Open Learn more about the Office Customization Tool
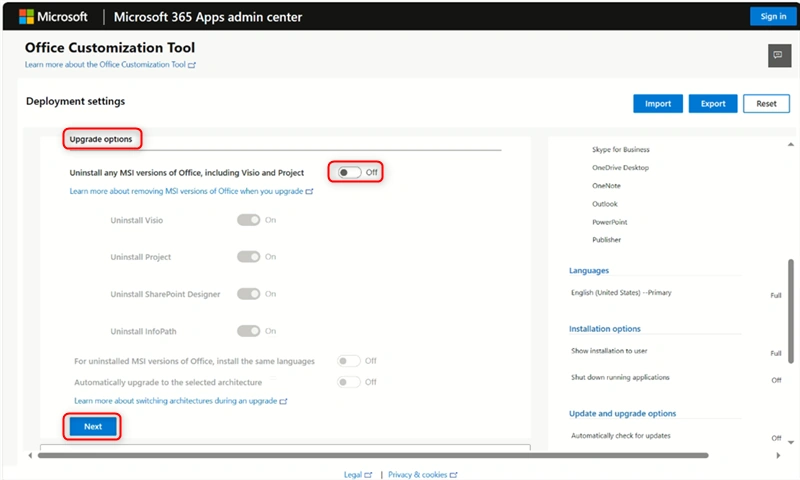 coord(105,65)
